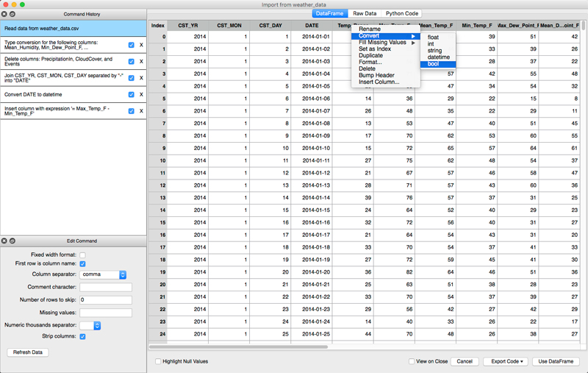Select the CST_DAY column header
The image size is (588, 373).
(270, 26)
